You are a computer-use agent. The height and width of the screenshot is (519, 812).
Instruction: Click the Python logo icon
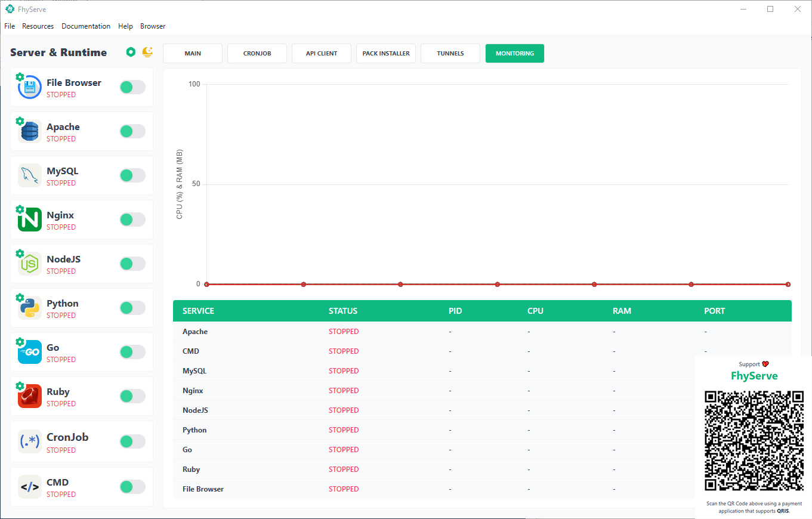[30, 308]
